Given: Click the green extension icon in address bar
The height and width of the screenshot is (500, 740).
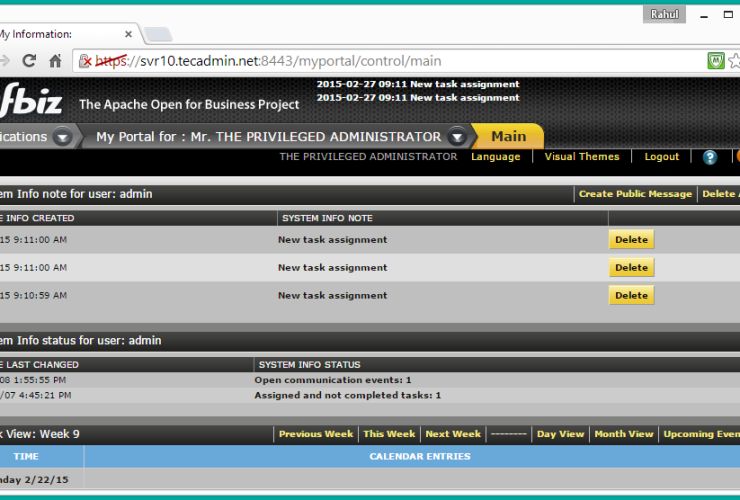Looking at the screenshot, I should point(715,61).
